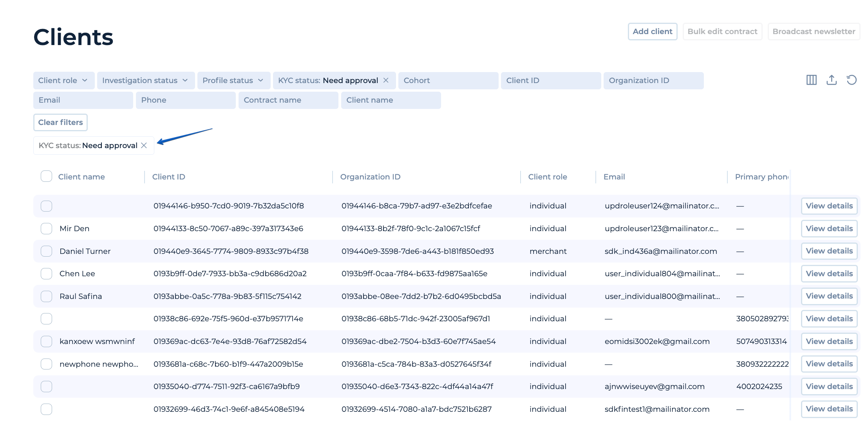Click the Client ID filter input field
Image resolution: width=868 pixels, height=431 pixels.
550,80
